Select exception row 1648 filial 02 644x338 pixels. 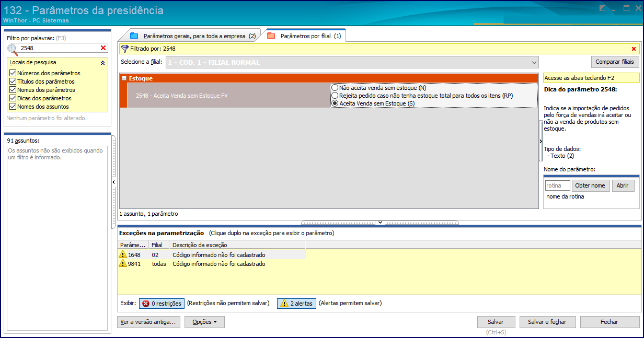pos(212,254)
